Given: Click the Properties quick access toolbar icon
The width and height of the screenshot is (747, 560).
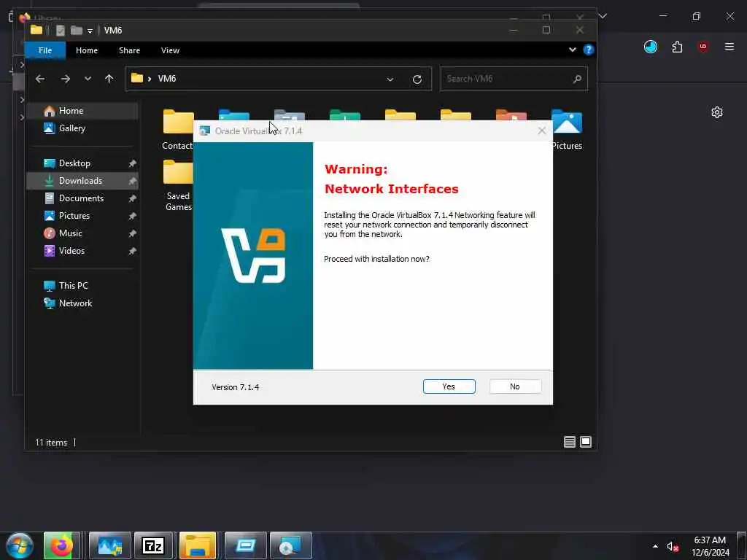Looking at the screenshot, I should (x=60, y=31).
